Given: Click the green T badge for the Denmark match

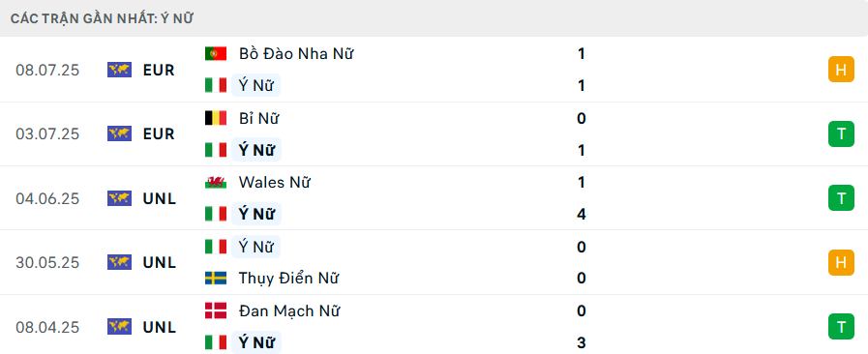Looking at the screenshot, I should [x=841, y=326].
